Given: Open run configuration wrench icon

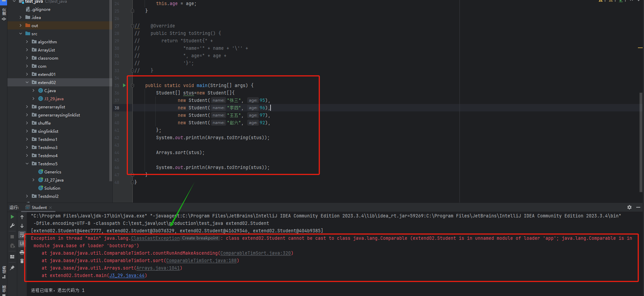Looking at the screenshot, I should point(12,226).
